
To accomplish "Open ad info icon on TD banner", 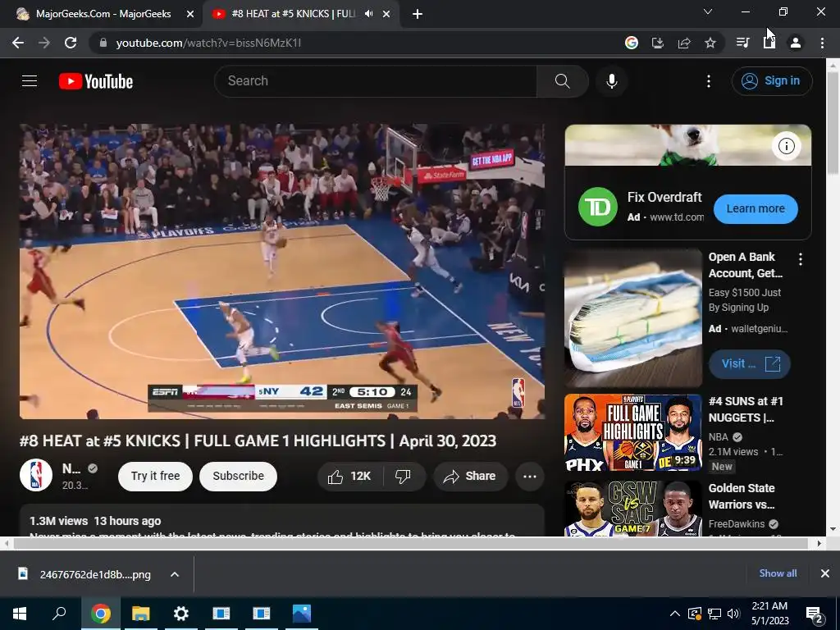I will (x=786, y=146).
